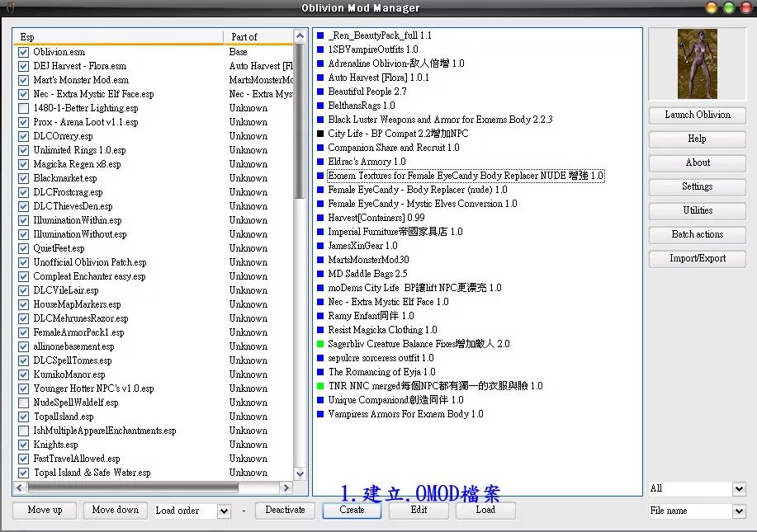Open Import/Export options
Image resolution: width=757 pixels, height=532 pixels.
click(x=697, y=258)
